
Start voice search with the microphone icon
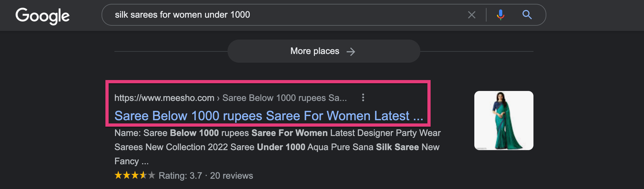500,15
